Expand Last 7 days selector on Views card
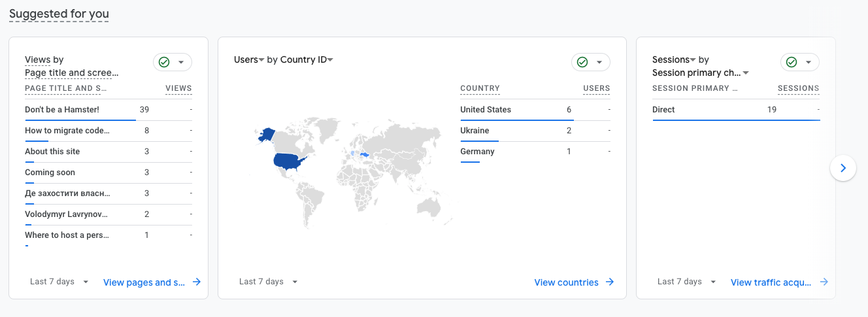The height and width of the screenshot is (317, 868). click(59, 282)
